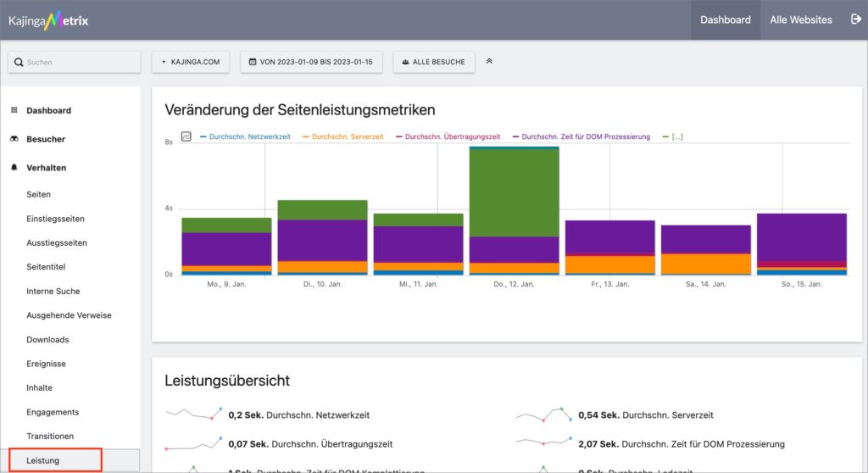Open the Seiten report
868x473 pixels.
[38, 194]
